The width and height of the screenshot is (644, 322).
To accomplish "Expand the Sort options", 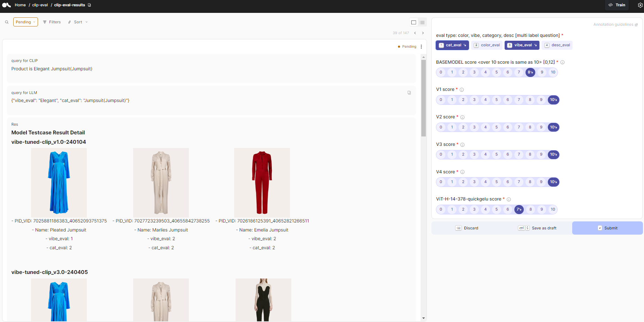I will [x=78, y=22].
